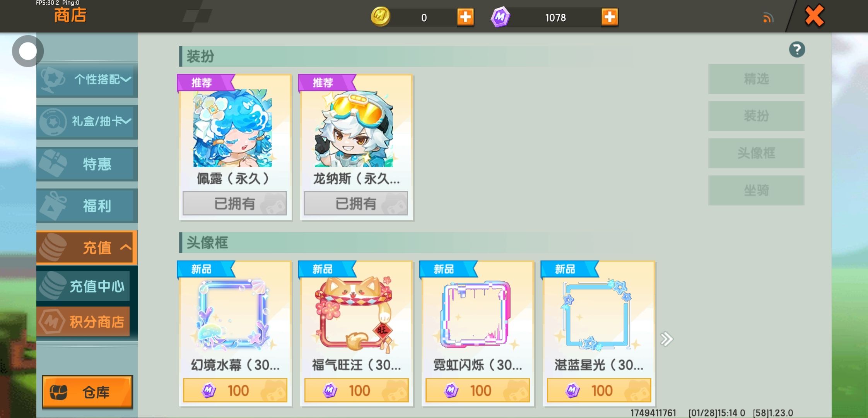Close the shop with orange X
The image size is (868, 418).
(814, 16)
